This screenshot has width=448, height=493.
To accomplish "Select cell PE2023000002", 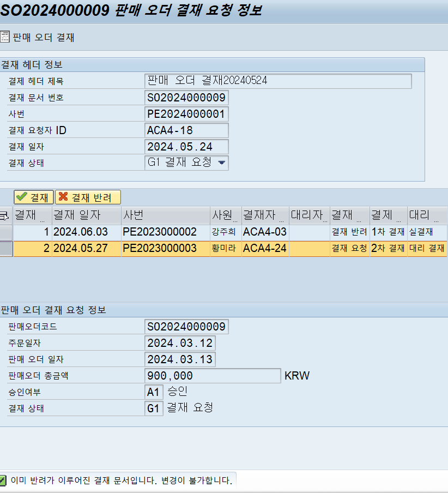I will click(166, 232).
